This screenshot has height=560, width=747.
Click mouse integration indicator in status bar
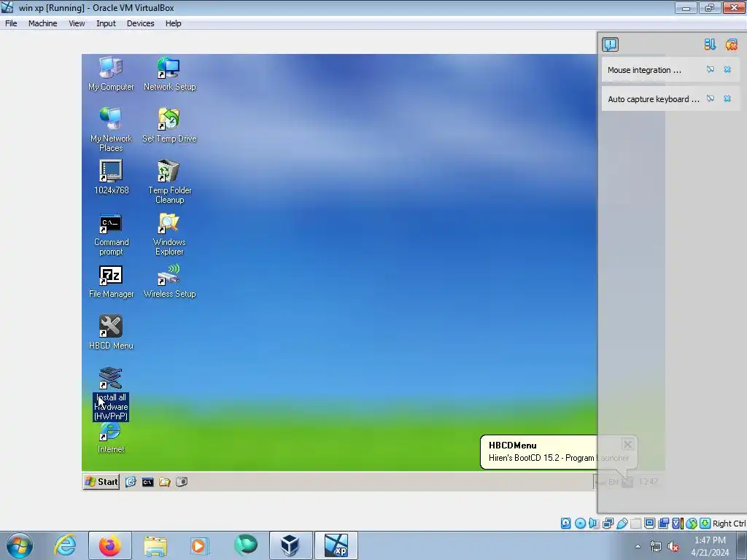click(x=692, y=524)
